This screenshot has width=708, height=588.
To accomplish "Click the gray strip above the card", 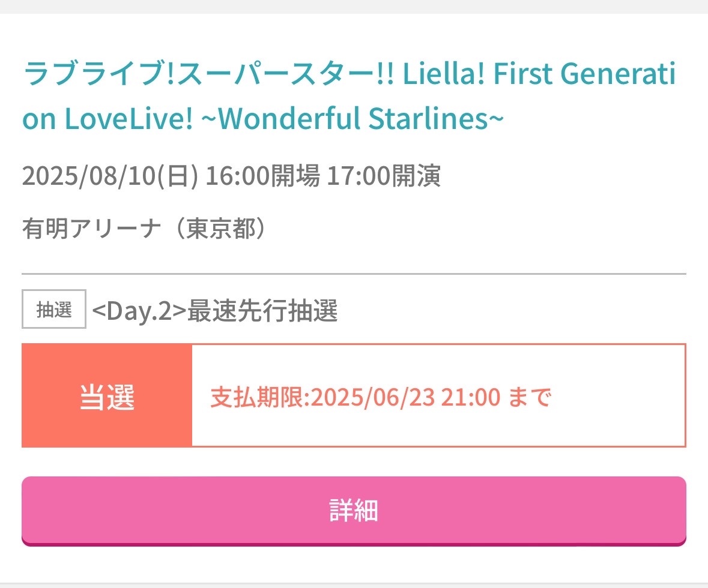I will pyautogui.click(x=354, y=7).
